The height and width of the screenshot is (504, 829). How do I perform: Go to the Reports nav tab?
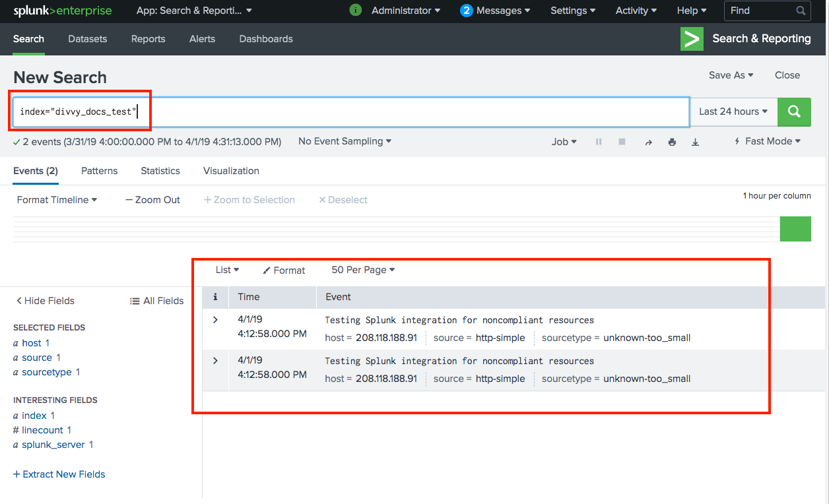(x=148, y=39)
